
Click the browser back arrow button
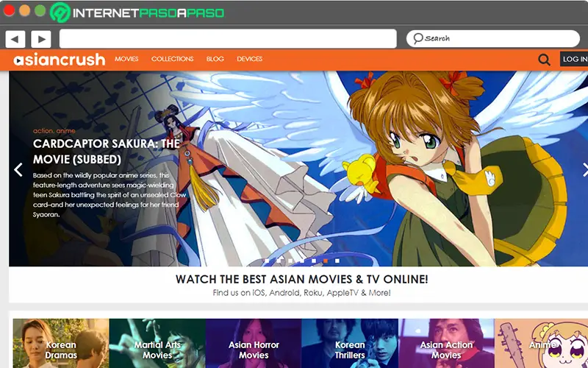pyautogui.click(x=15, y=39)
